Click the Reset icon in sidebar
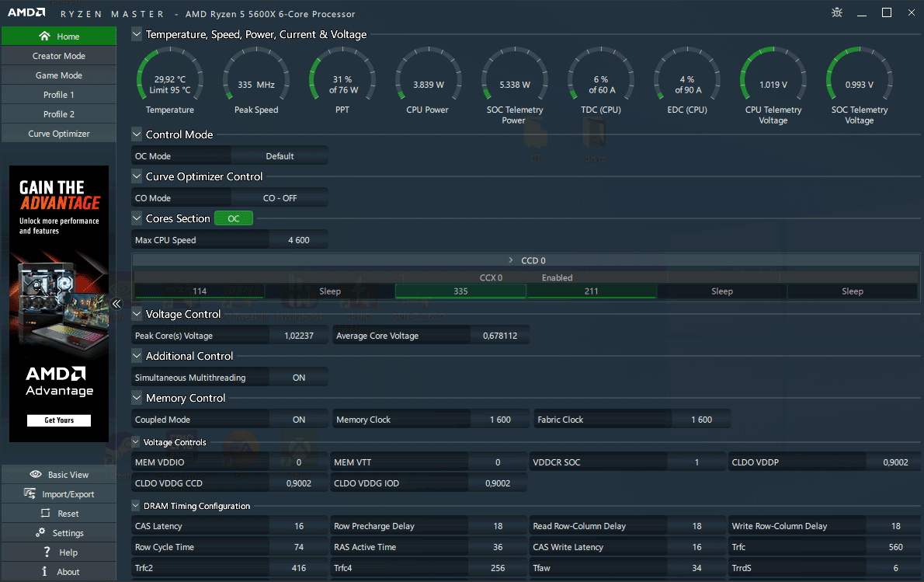Screen dimensions: 924x582 pyautogui.click(x=43, y=514)
